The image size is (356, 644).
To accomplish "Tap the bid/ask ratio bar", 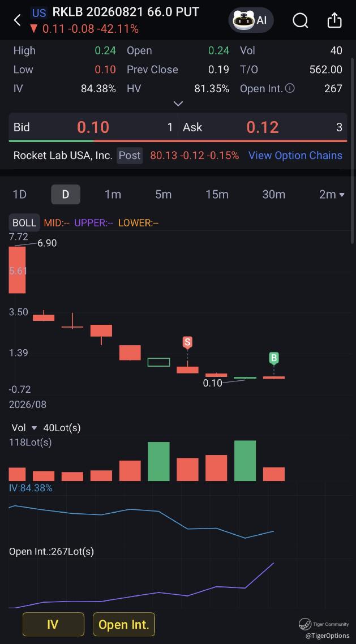I will pos(178,141).
